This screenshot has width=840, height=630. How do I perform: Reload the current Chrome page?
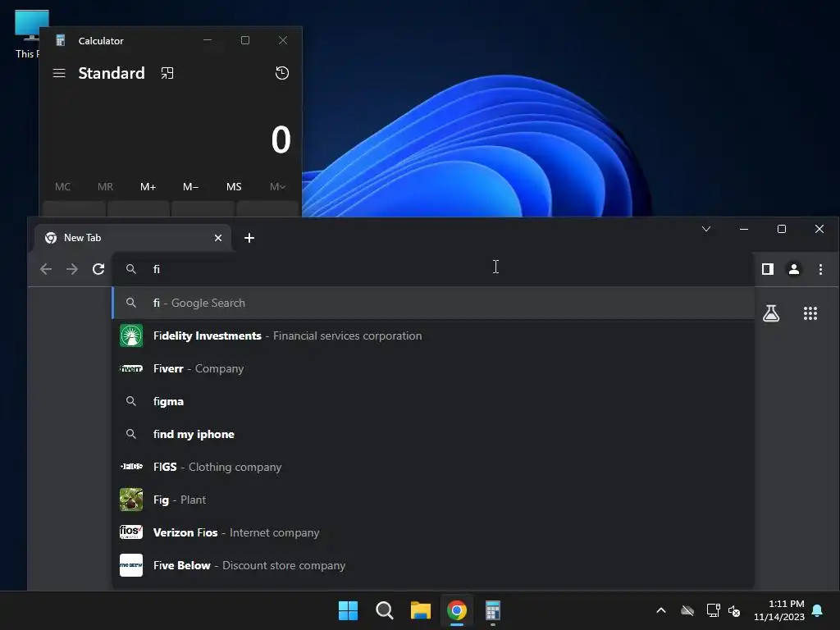coord(98,269)
